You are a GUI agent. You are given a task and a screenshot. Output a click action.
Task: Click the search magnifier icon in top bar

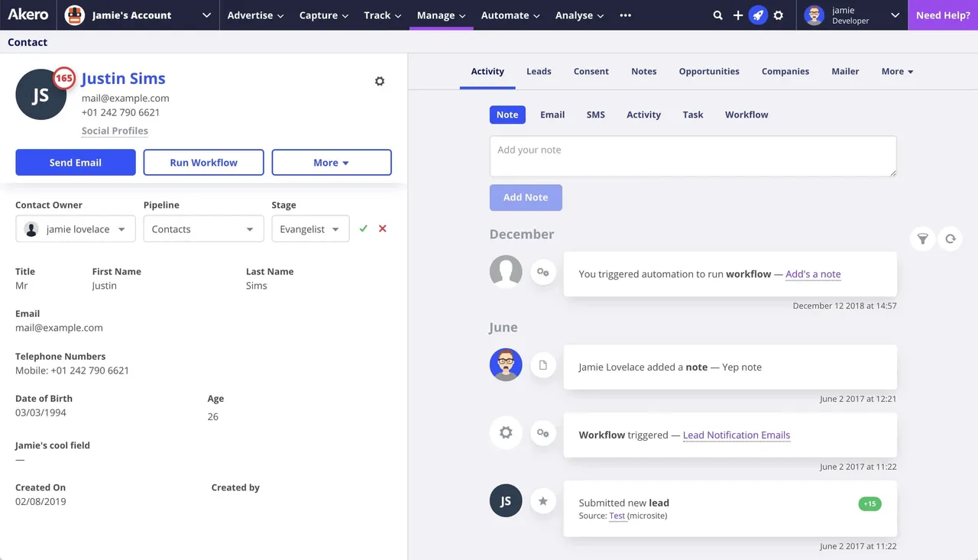point(717,15)
